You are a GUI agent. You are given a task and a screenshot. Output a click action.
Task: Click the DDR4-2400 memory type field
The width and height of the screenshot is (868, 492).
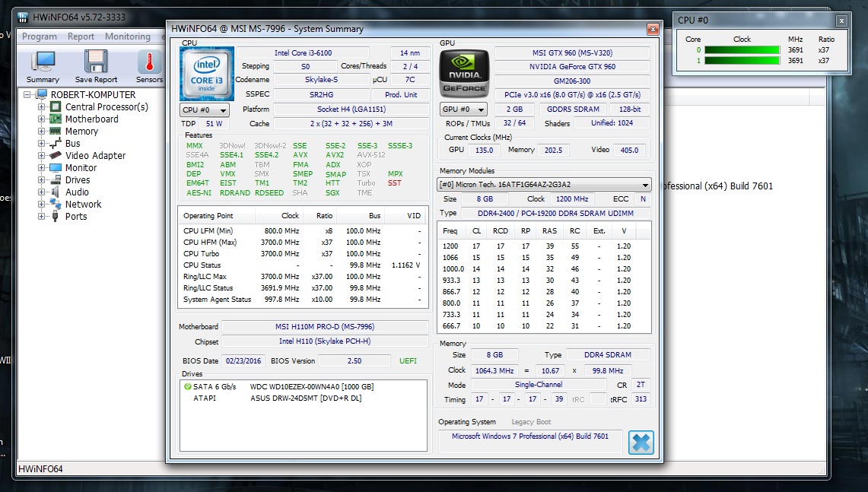555,213
